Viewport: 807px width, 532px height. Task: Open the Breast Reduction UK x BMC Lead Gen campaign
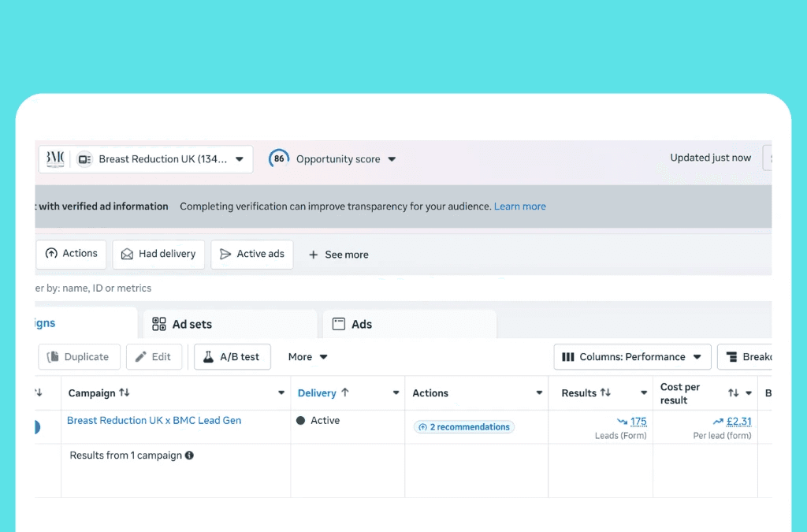(154, 420)
